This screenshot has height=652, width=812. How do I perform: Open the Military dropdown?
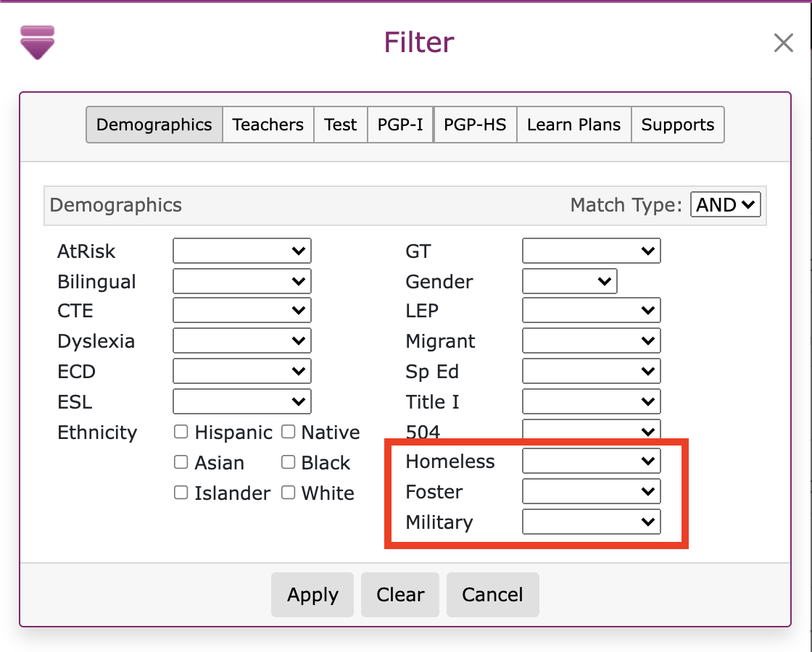click(x=591, y=522)
